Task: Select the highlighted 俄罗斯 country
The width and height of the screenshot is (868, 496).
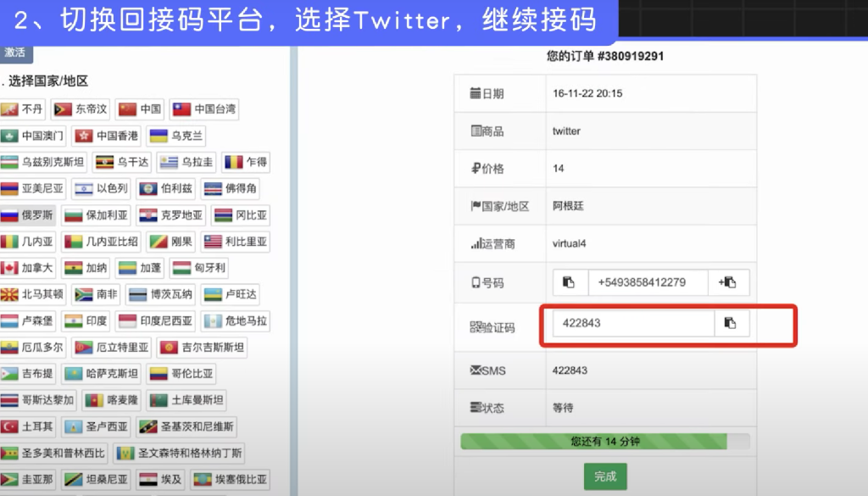Action: point(27,215)
